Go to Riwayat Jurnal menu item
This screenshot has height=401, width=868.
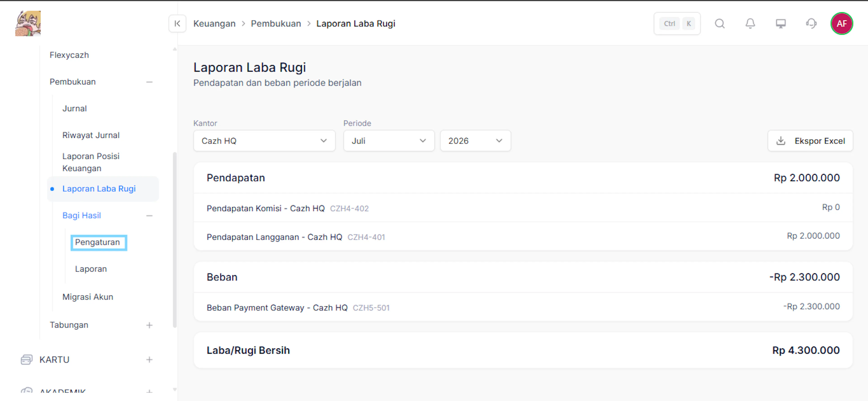coord(91,135)
